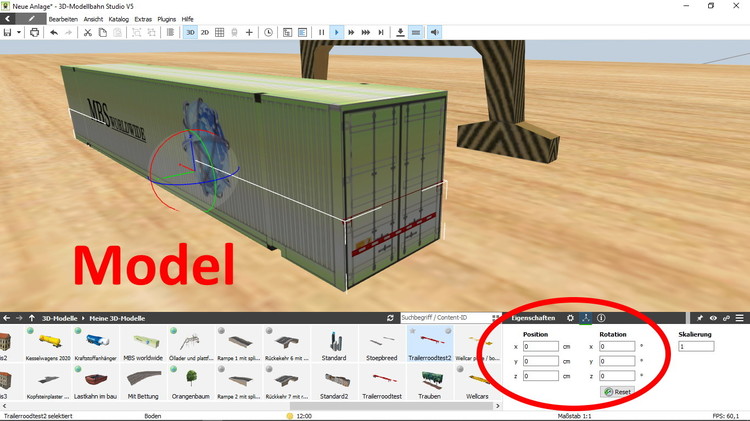Open the Plugins menu
Image resolution: width=750 pixels, height=421 pixels.
pos(166,19)
